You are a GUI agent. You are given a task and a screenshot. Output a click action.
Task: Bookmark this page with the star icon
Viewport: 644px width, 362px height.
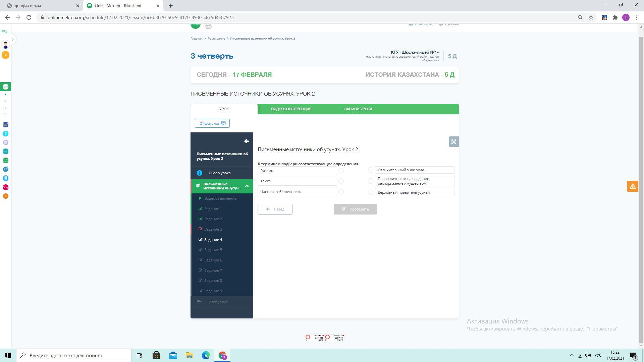click(591, 17)
